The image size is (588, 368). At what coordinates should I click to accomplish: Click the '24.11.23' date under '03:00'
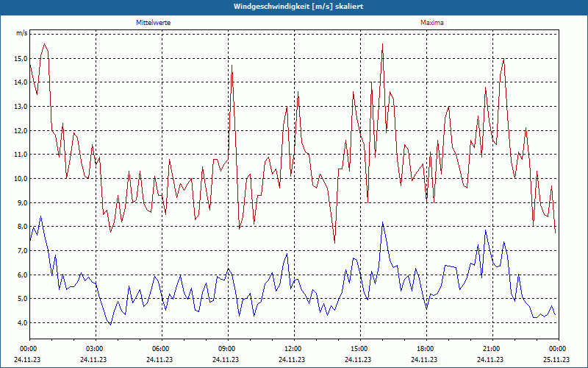point(93,359)
